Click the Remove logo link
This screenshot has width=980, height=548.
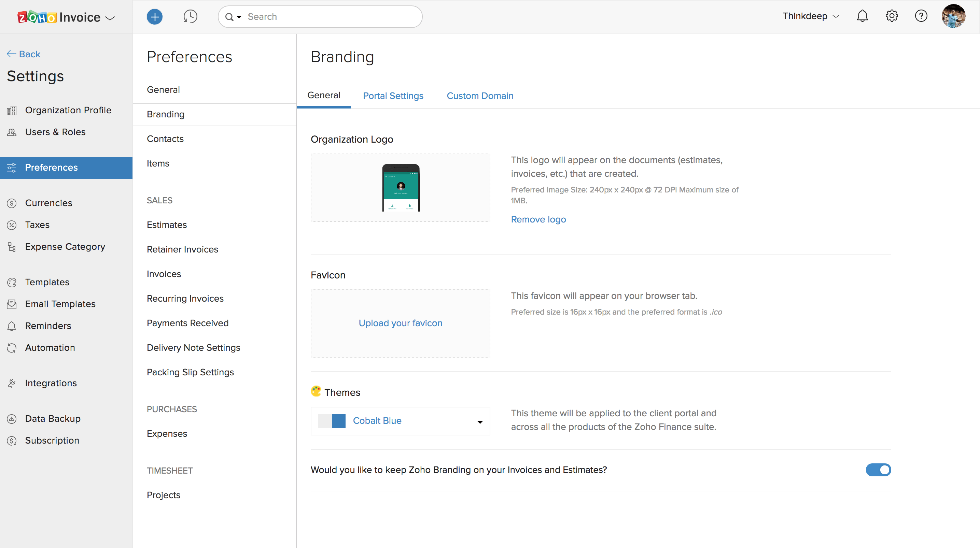click(538, 219)
